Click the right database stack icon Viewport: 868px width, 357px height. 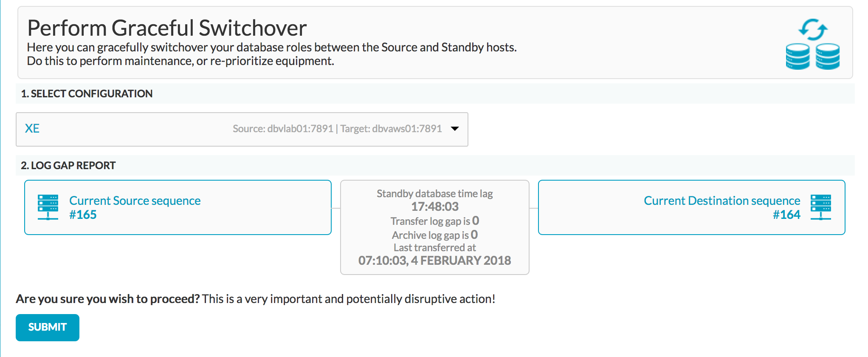point(828,57)
